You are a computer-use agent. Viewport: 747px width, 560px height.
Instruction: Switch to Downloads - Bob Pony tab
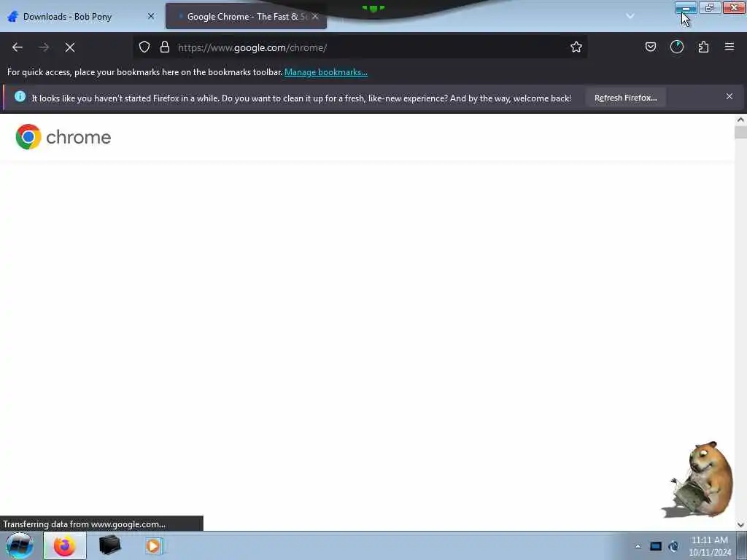pos(81,17)
